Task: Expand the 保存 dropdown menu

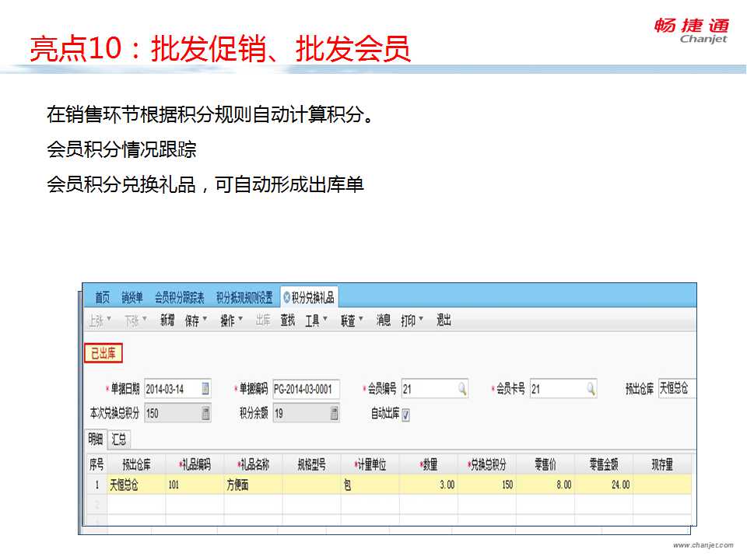Action: click(196, 320)
